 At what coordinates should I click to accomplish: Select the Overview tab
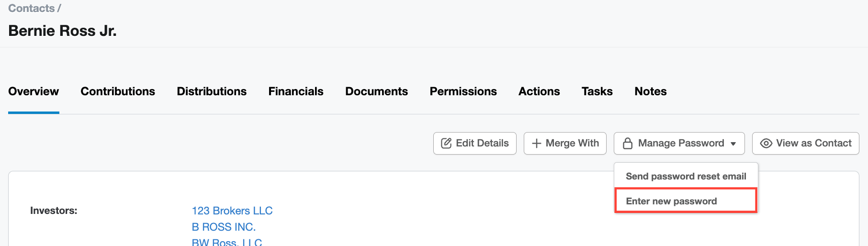click(34, 91)
